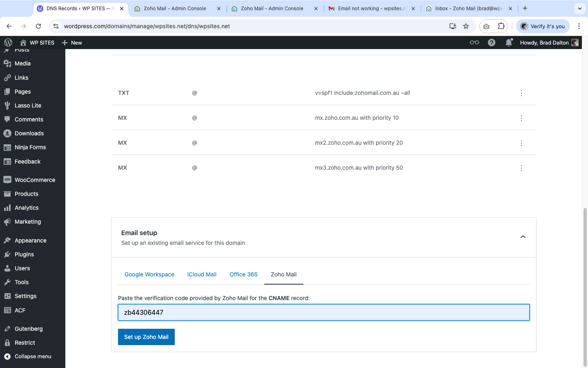Open the browser extensions puzzle icon
This screenshot has height=368, width=588.
pyautogui.click(x=501, y=26)
